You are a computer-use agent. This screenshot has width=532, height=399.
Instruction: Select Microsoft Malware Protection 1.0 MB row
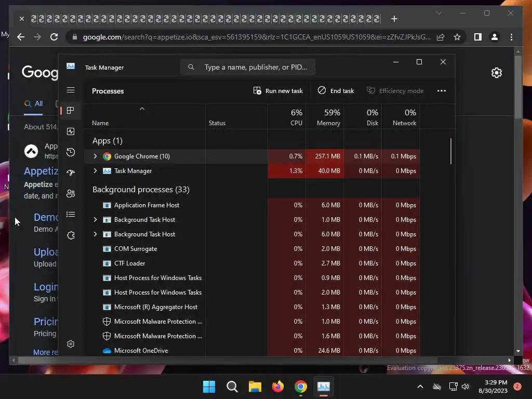(252, 322)
